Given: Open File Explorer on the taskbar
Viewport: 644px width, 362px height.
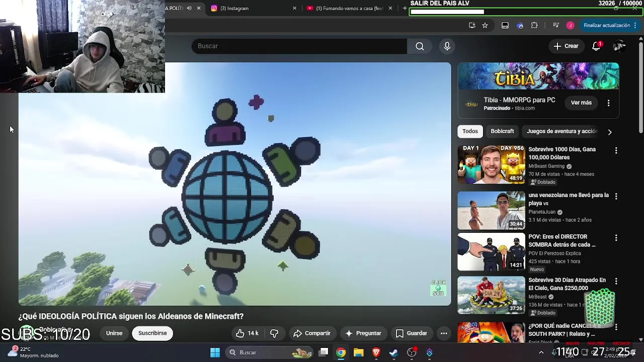Looking at the screenshot, I should pos(359,352).
